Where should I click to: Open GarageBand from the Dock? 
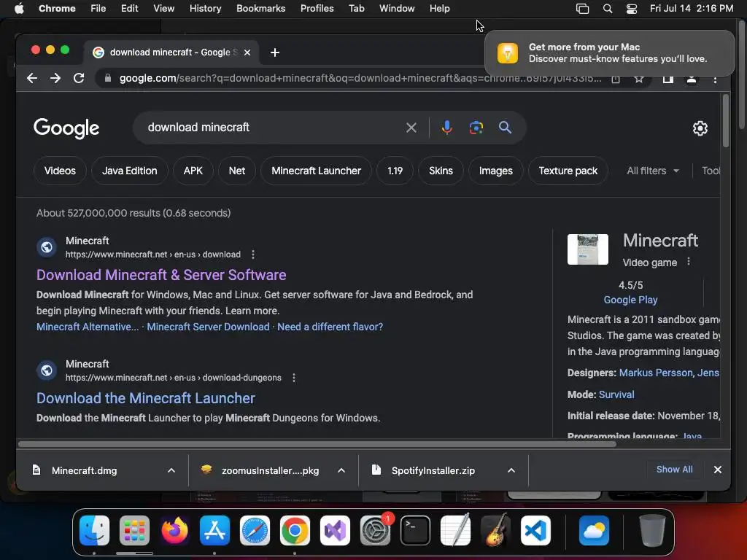[495, 530]
